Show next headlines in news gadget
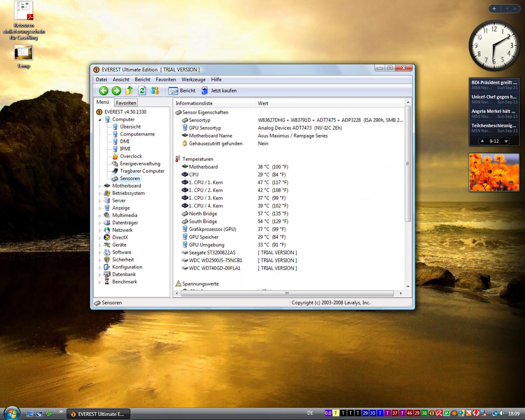 tap(506, 141)
